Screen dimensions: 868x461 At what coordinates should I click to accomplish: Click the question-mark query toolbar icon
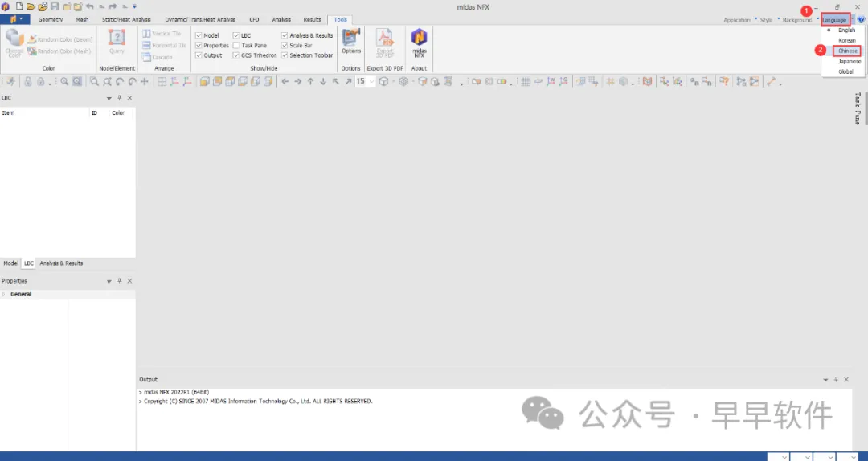click(724, 81)
